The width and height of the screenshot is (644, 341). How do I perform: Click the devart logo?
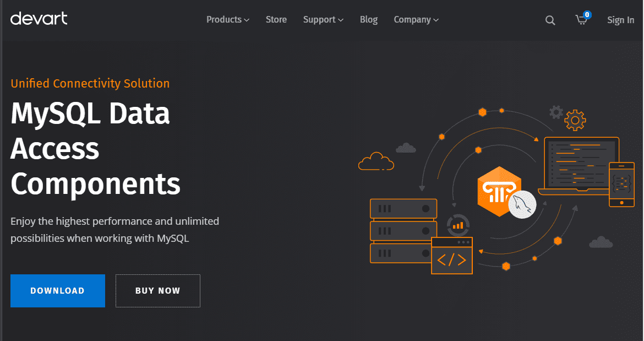39,19
